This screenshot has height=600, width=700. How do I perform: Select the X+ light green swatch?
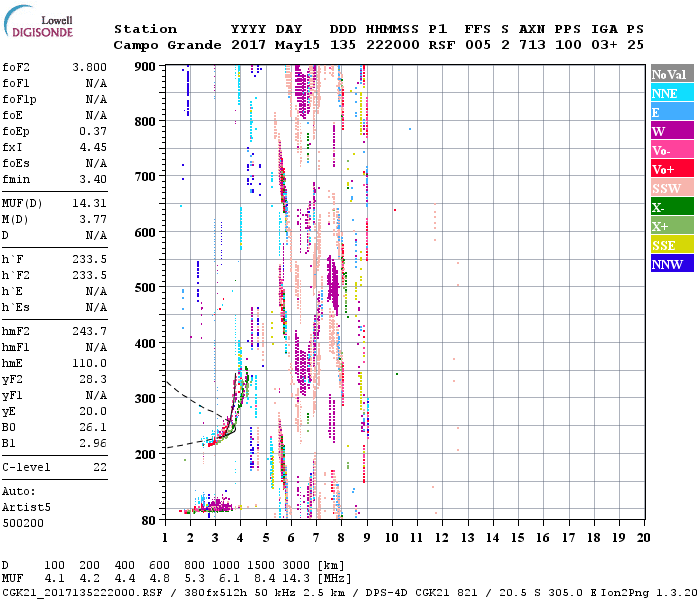pos(672,226)
